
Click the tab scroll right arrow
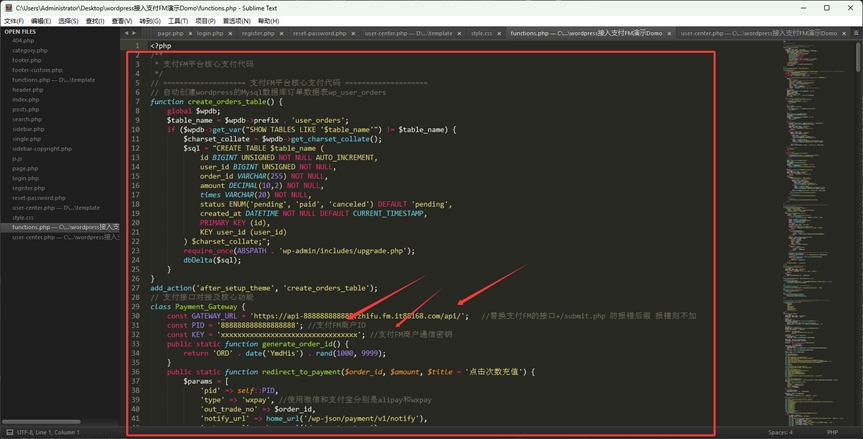point(134,33)
